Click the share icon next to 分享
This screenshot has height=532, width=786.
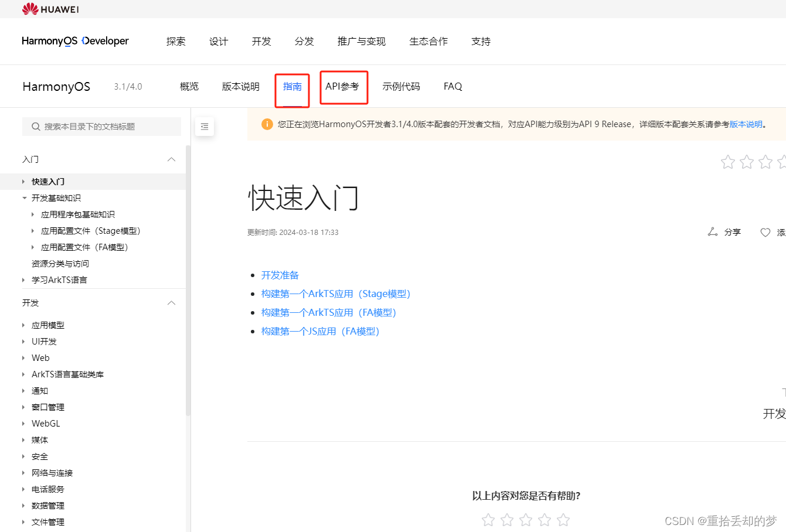(713, 232)
